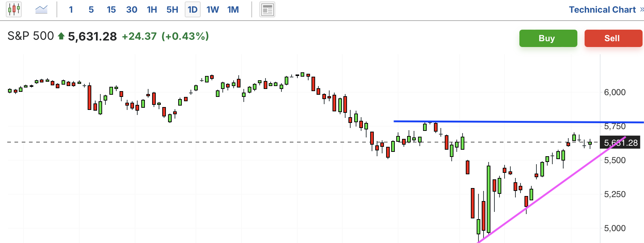Click the green Buy button
Screen dimensions: 644x243
[x=548, y=38]
